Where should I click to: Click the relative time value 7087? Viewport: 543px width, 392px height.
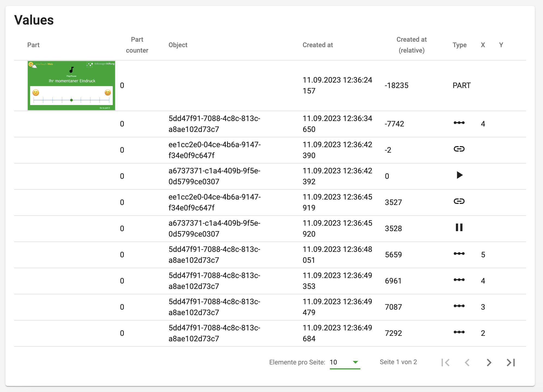click(393, 307)
